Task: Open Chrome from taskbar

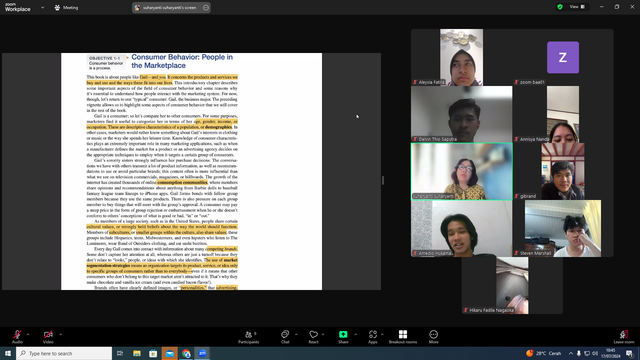Action: click(x=186, y=353)
